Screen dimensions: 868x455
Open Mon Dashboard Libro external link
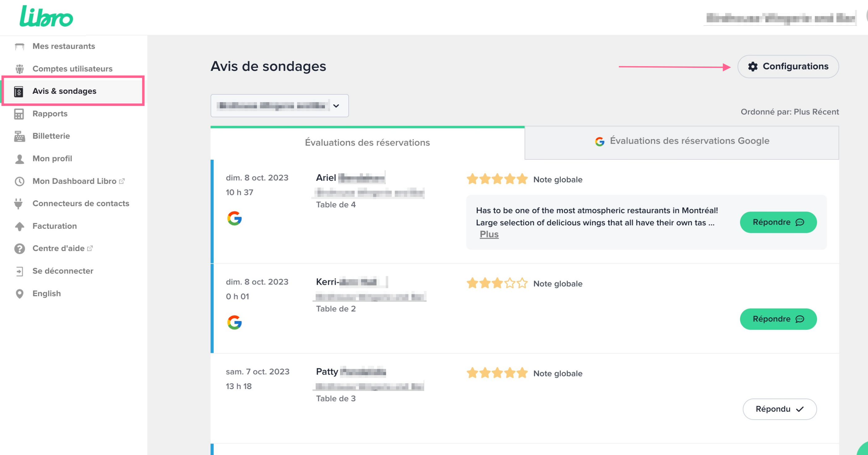coord(74,181)
